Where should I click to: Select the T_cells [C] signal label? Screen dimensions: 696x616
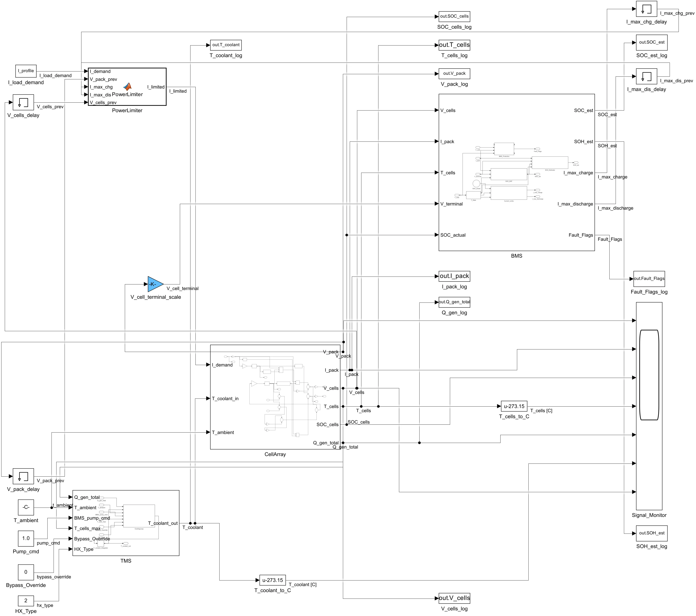[541, 411]
